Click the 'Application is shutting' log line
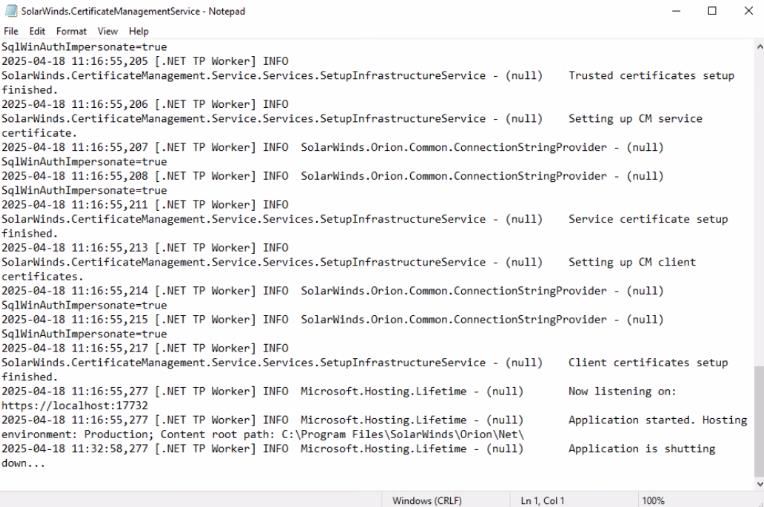Viewport: 764px width, 507px height. [642, 449]
